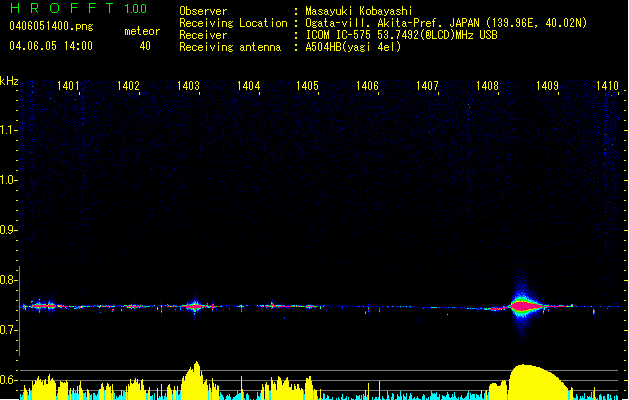Click the 1406 time marker
This screenshot has height=400, width=629.
367,86
